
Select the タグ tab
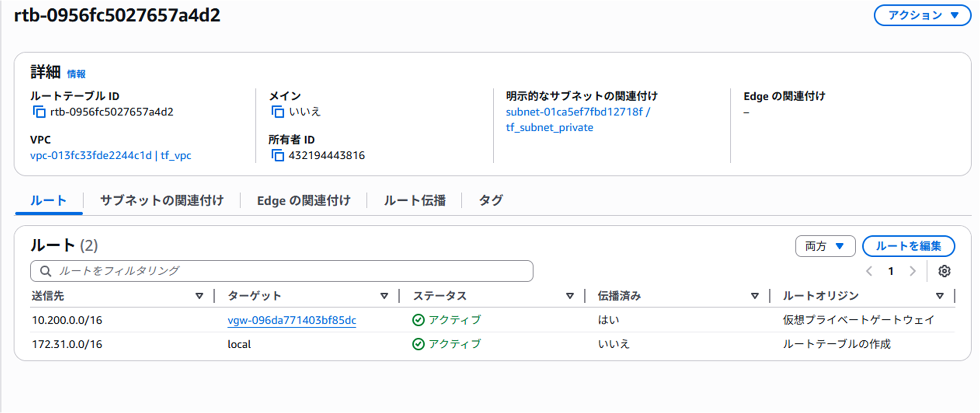tap(491, 201)
